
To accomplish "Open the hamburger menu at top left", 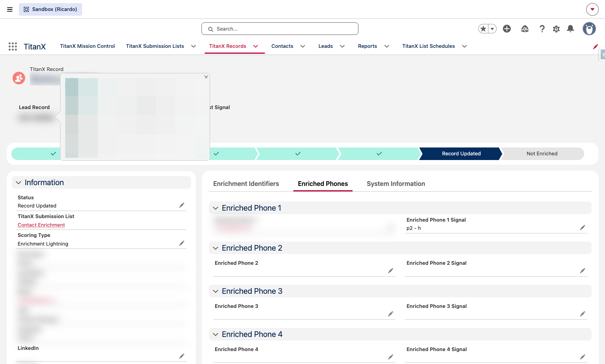I will [x=10, y=9].
